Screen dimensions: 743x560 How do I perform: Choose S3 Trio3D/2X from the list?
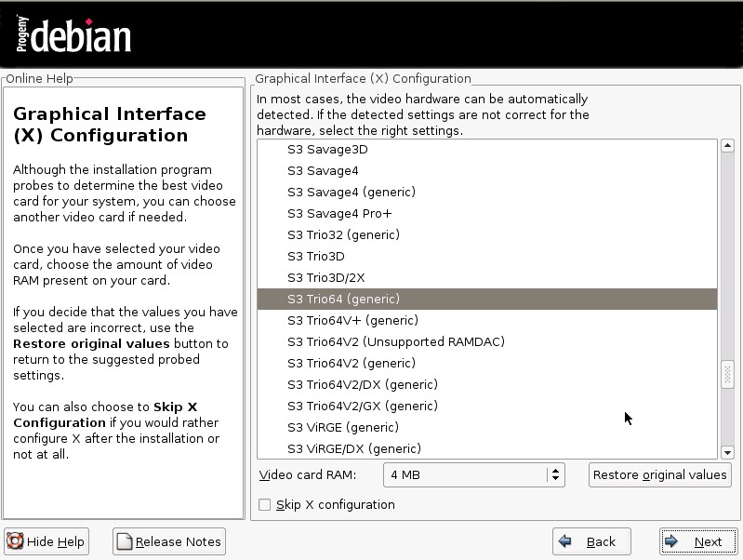pos(326,278)
